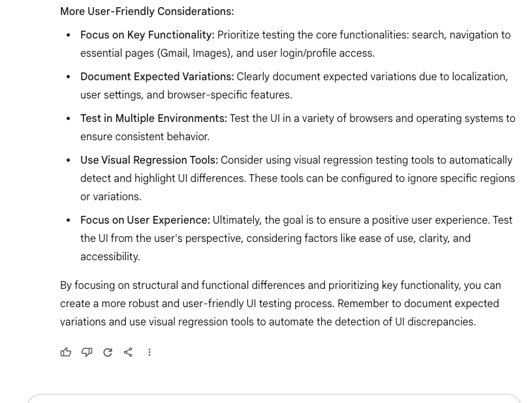Viewport: 532px width, 403px height.
Task: Click the bold 'Document Expected Variations:' label
Action: (157, 76)
